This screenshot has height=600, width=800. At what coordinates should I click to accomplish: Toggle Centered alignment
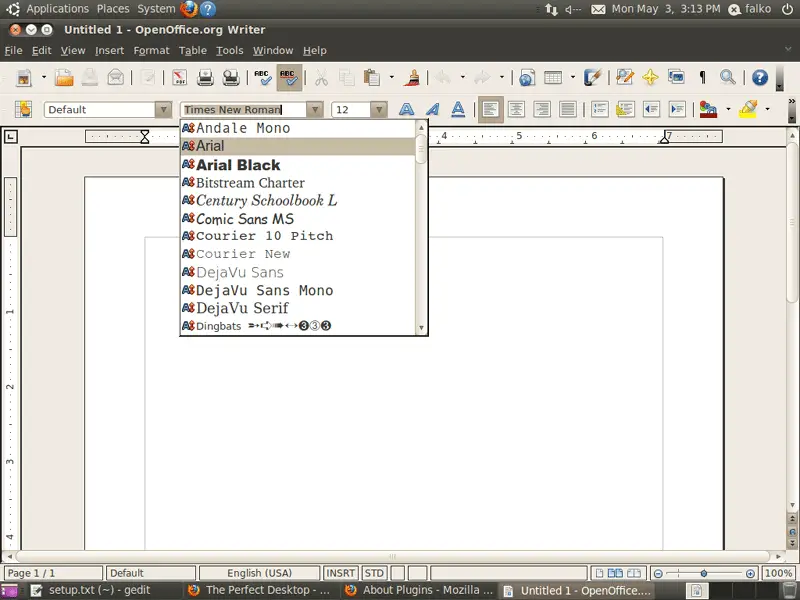(x=516, y=109)
